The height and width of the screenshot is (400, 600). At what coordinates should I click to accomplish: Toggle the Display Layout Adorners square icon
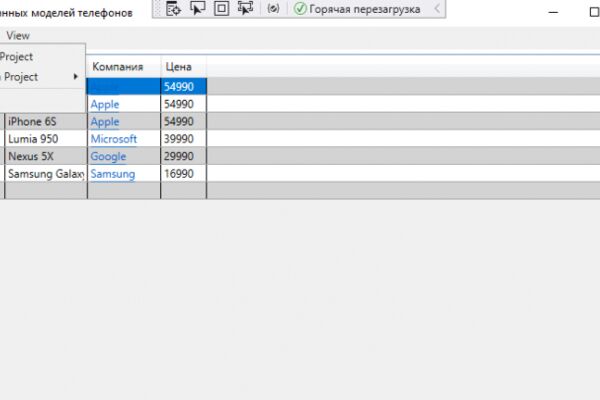tap(221, 8)
